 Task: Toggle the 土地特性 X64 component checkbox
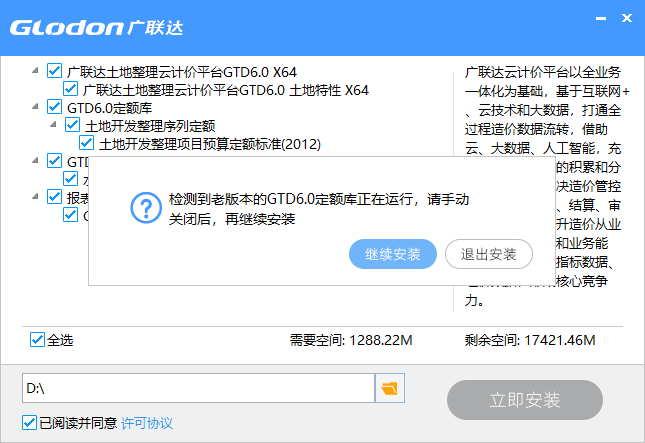pyautogui.click(x=70, y=89)
